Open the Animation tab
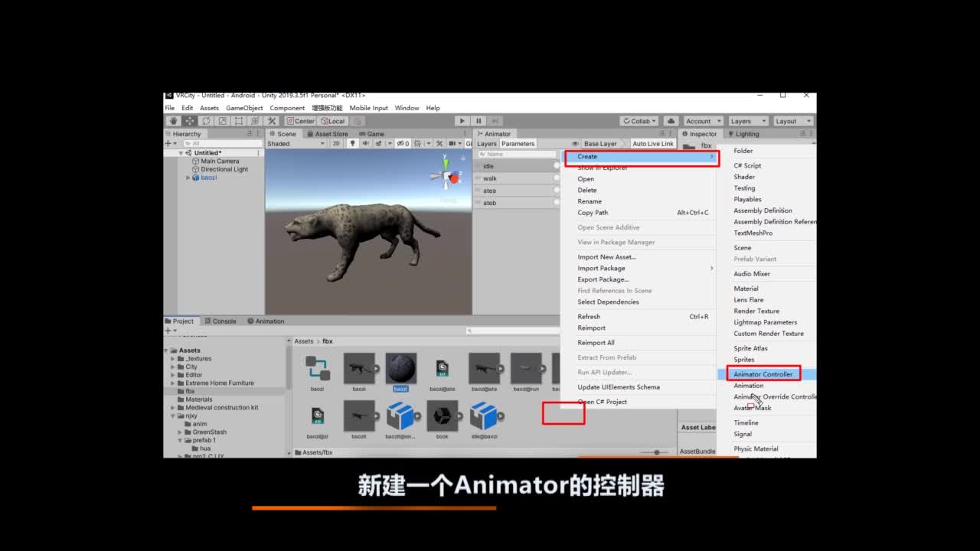Image resolution: width=980 pixels, height=551 pixels. pos(265,321)
